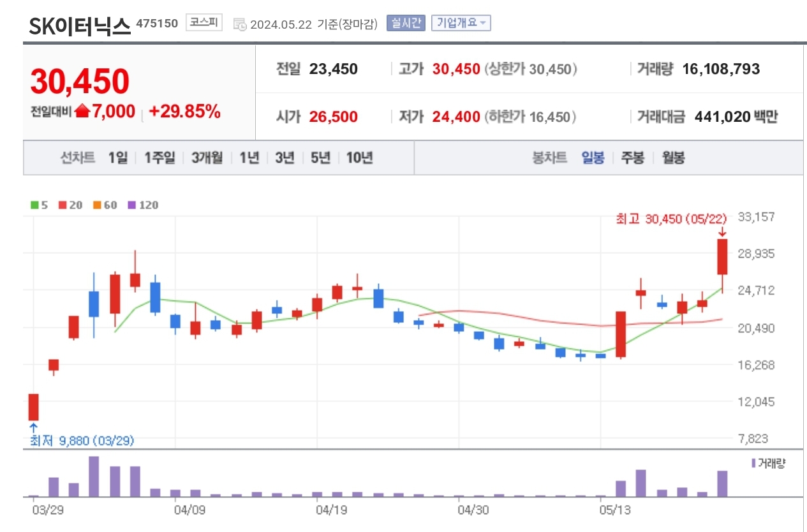Select the 1주일 line chart tab
Screen dimensions: 807x532
tap(159, 158)
